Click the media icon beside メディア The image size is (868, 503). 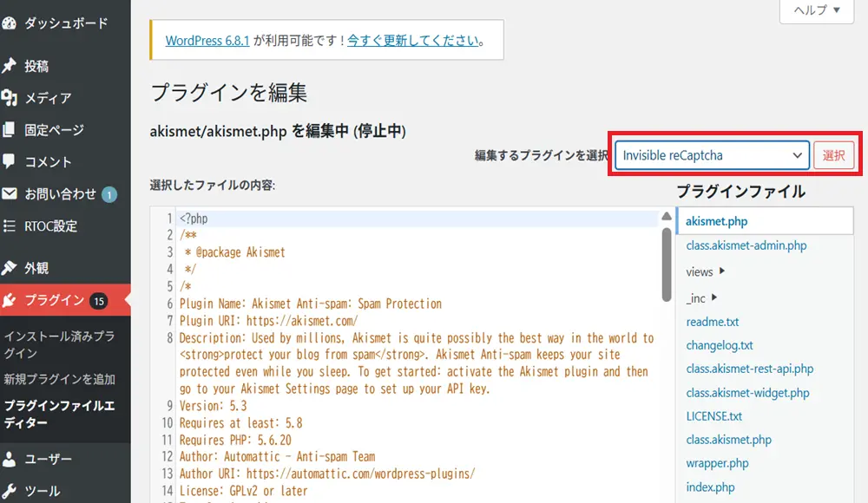click(9, 98)
